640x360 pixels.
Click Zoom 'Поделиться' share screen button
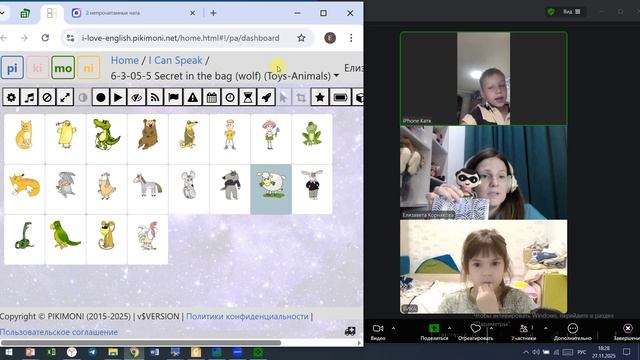point(434,332)
